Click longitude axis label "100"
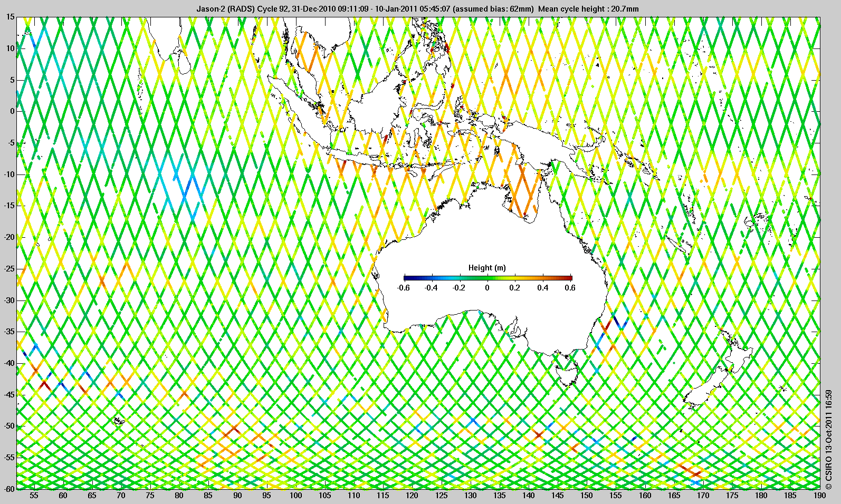The image size is (841, 504). (x=295, y=496)
